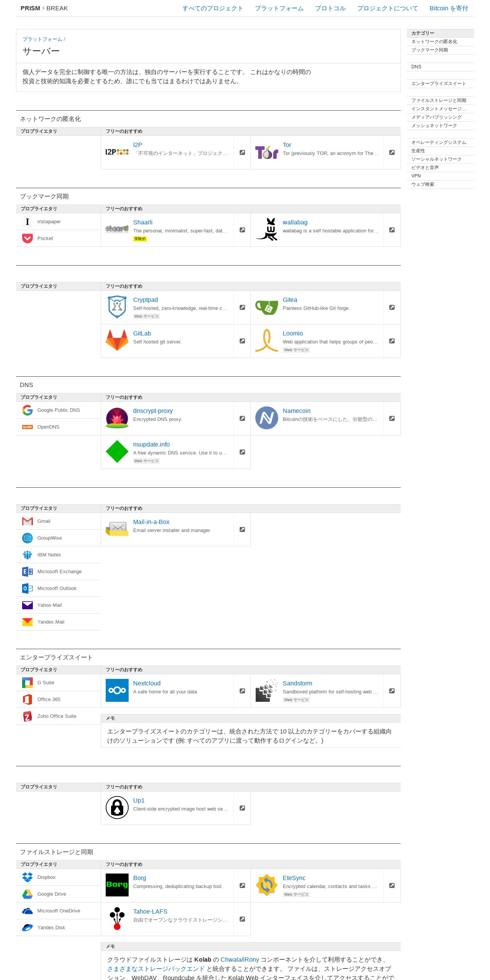Click the Borg backup logo
The image size is (490, 980).
pyautogui.click(x=117, y=885)
